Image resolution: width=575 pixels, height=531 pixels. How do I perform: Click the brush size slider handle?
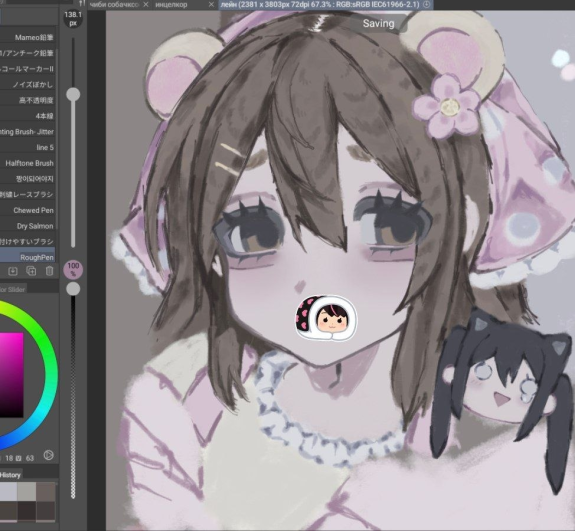pyautogui.click(x=73, y=95)
